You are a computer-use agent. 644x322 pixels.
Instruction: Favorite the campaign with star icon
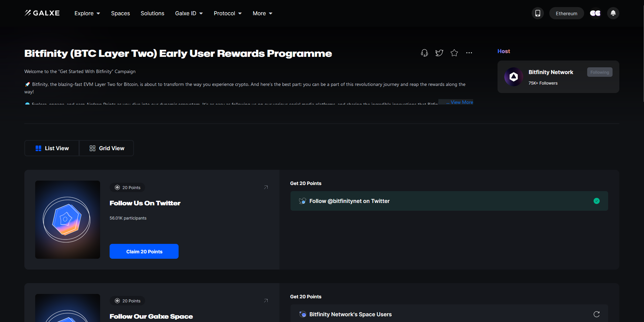(454, 53)
